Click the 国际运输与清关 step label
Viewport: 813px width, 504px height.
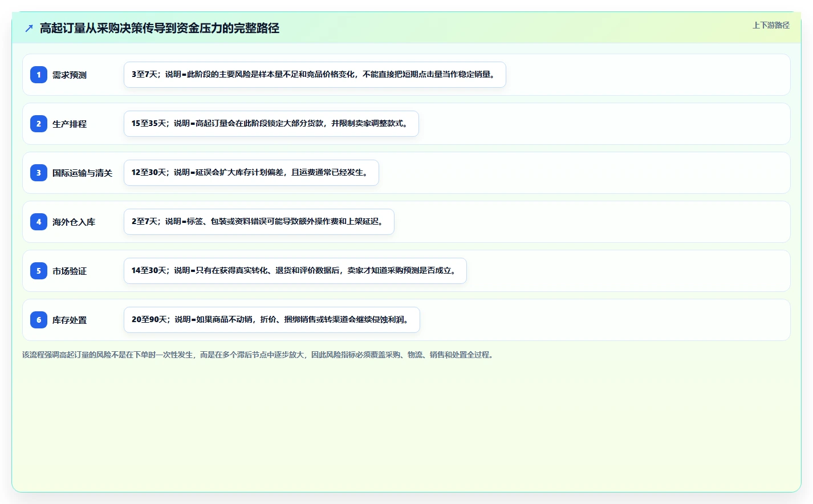click(82, 173)
